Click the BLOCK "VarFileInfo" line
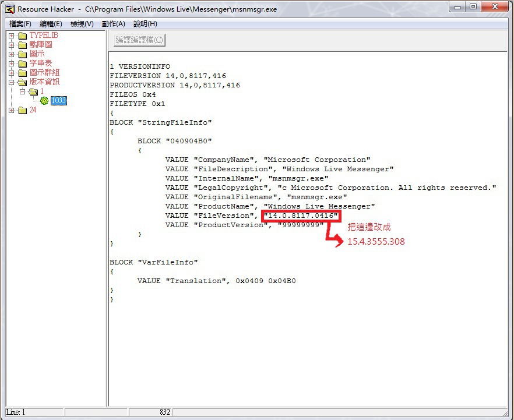The width and height of the screenshot is (514, 420). tap(154, 262)
